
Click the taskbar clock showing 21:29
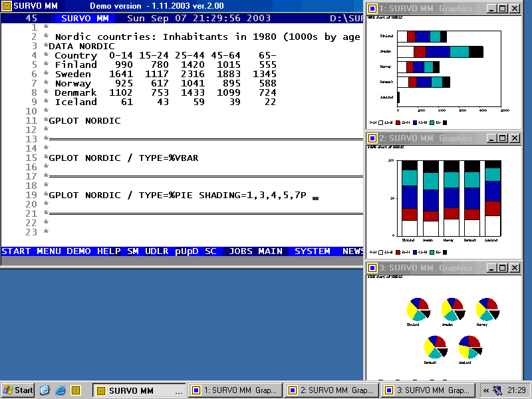(517, 390)
